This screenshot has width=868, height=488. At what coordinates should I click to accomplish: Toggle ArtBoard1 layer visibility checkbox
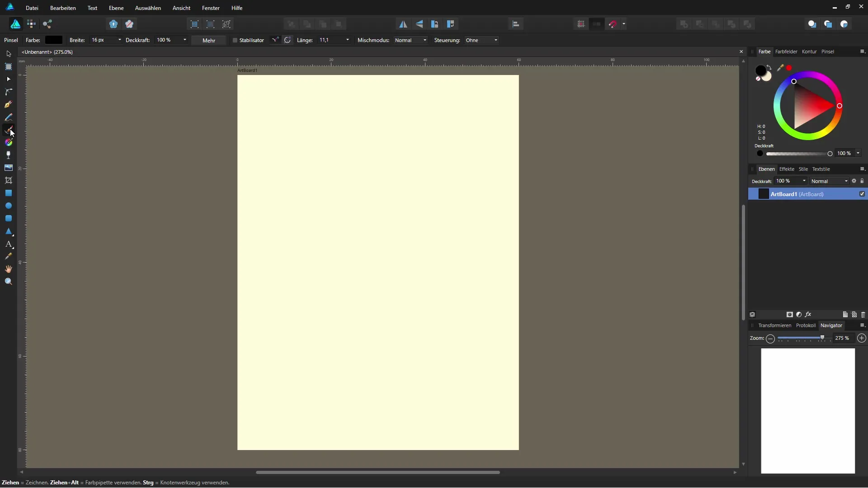862,194
